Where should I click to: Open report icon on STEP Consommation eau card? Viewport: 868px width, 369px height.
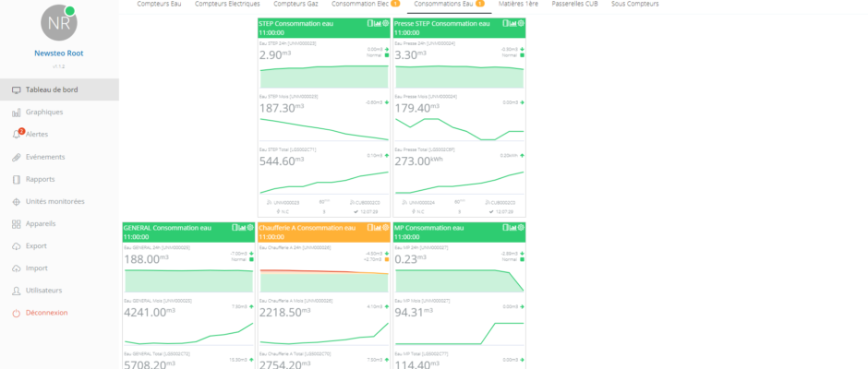point(369,23)
